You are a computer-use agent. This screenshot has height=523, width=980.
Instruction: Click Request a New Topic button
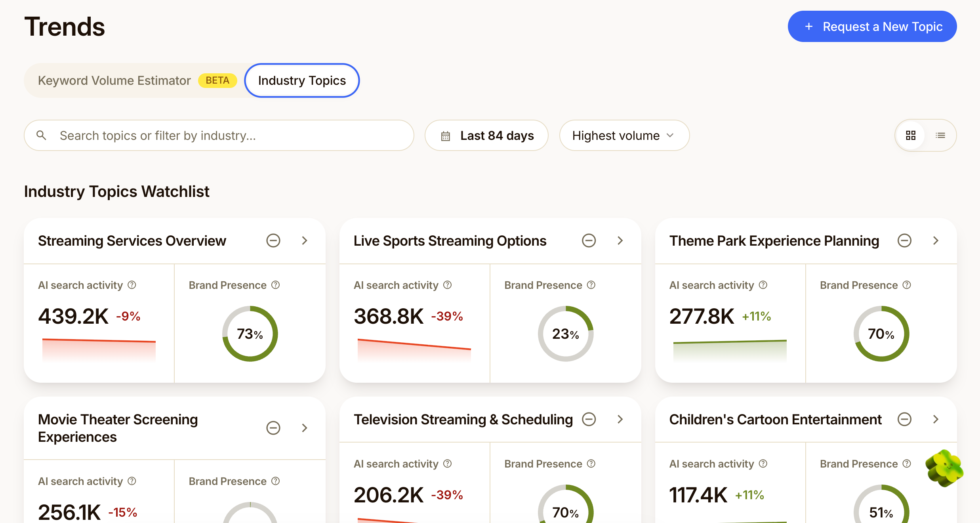click(x=872, y=27)
